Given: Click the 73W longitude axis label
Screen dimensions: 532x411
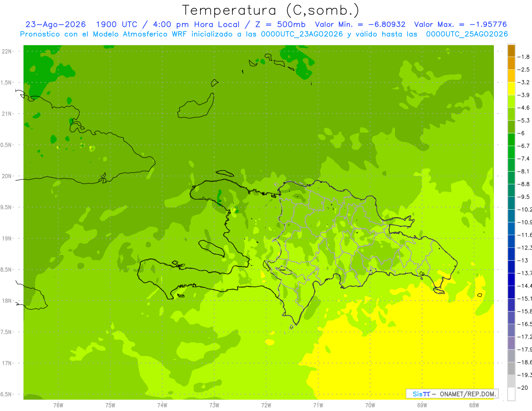Looking at the screenshot, I should coord(214,405).
